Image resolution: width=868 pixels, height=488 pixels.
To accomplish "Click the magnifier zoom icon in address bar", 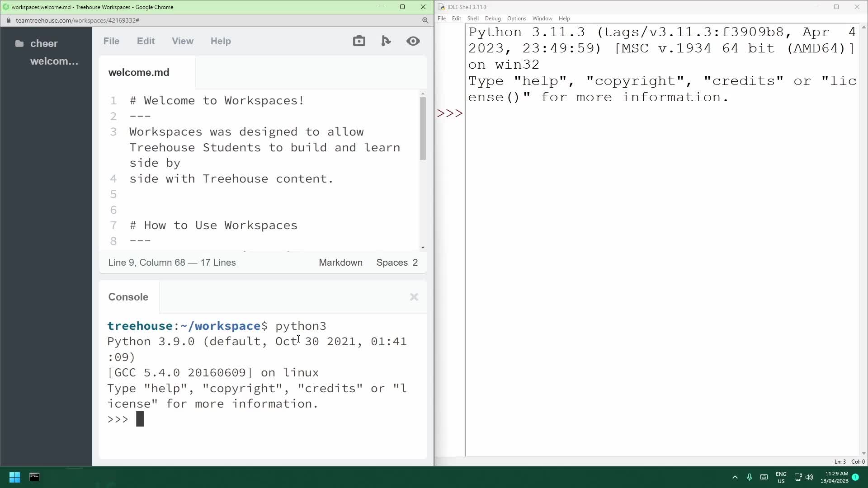I will coord(425,20).
